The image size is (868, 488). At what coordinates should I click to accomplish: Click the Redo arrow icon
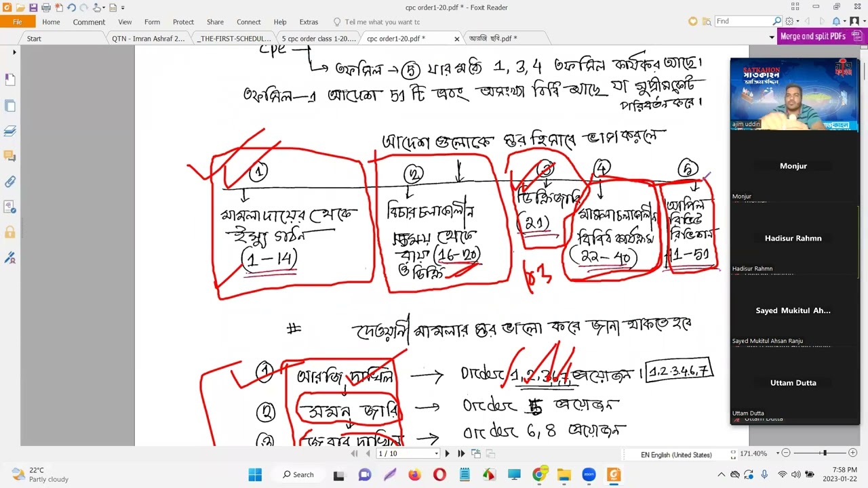(x=84, y=7)
